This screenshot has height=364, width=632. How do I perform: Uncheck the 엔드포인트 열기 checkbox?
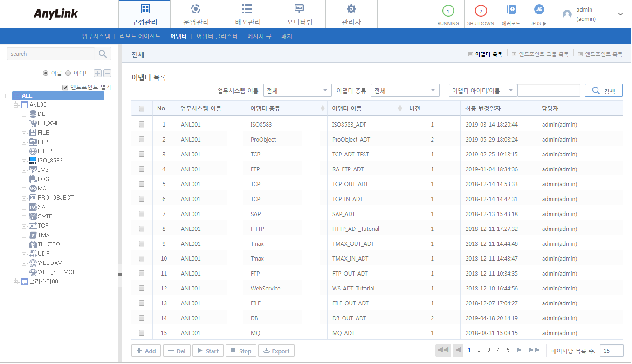[x=65, y=87]
